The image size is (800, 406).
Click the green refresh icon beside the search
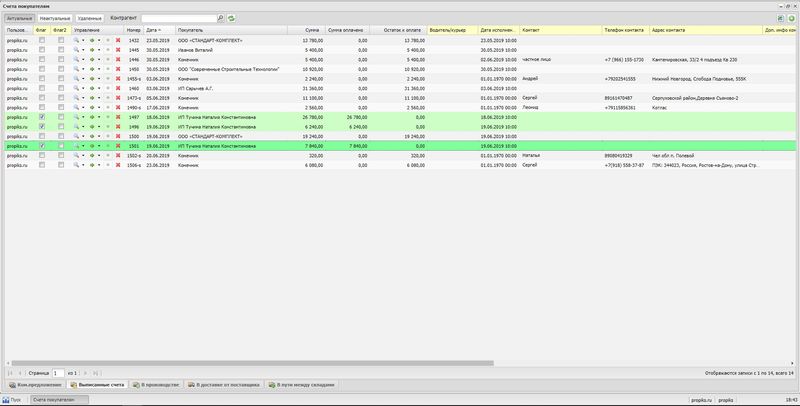click(231, 18)
